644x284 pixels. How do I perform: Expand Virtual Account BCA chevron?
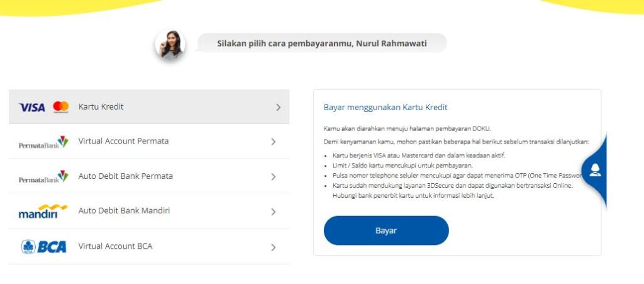point(273,247)
